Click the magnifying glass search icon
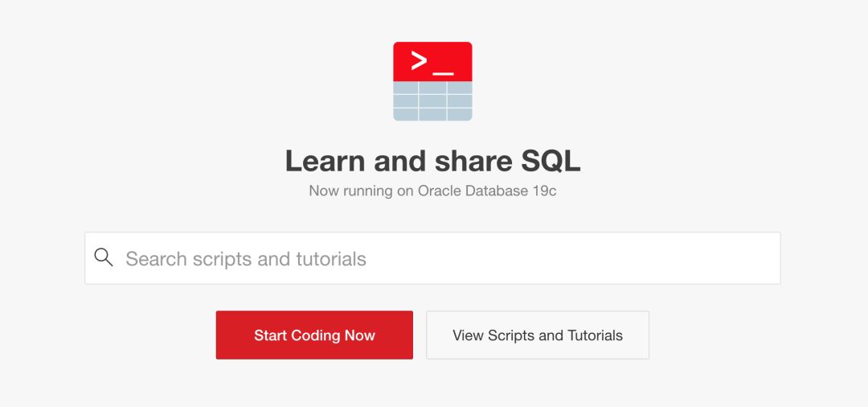The image size is (868, 407). pyautogui.click(x=104, y=257)
